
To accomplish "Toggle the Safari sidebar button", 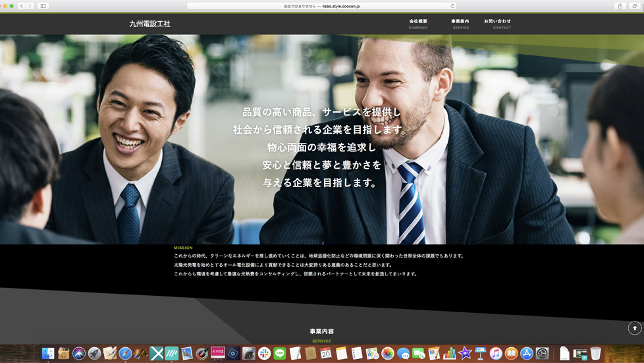I will tap(43, 6).
